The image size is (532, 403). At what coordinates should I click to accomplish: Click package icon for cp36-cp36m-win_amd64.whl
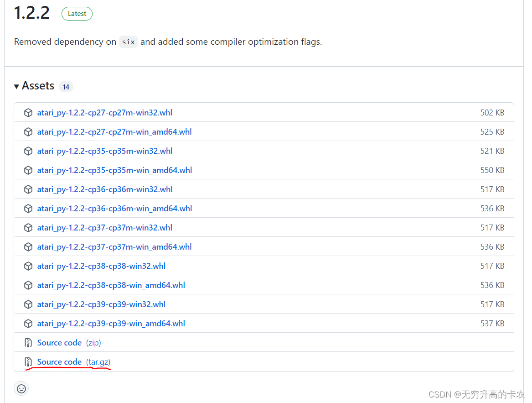(28, 209)
